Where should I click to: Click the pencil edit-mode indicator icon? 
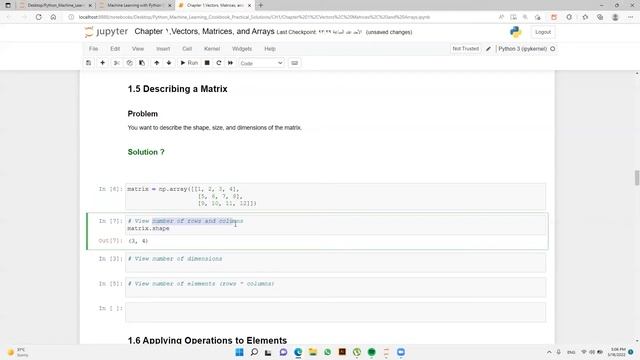click(488, 49)
